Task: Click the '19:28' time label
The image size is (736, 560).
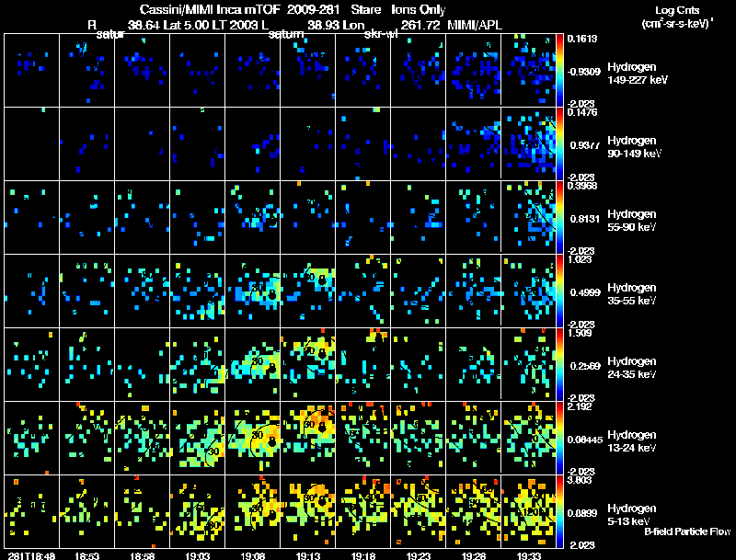Action: pyautogui.click(x=474, y=555)
